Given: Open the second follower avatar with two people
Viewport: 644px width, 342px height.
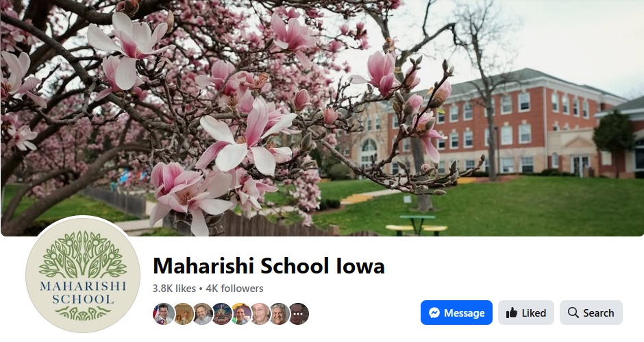Looking at the screenshot, I should tap(183, 314).
